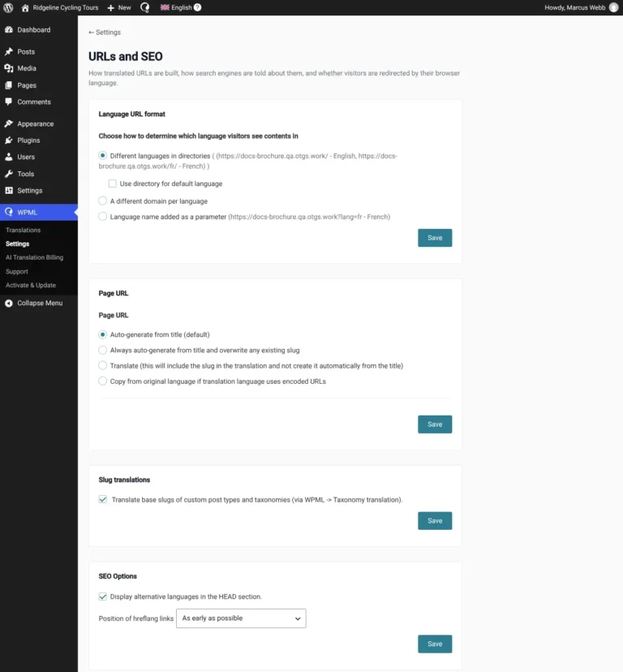Open the WPML Settings submenu item
The image size is (623, 672).
tap(18, 243)
